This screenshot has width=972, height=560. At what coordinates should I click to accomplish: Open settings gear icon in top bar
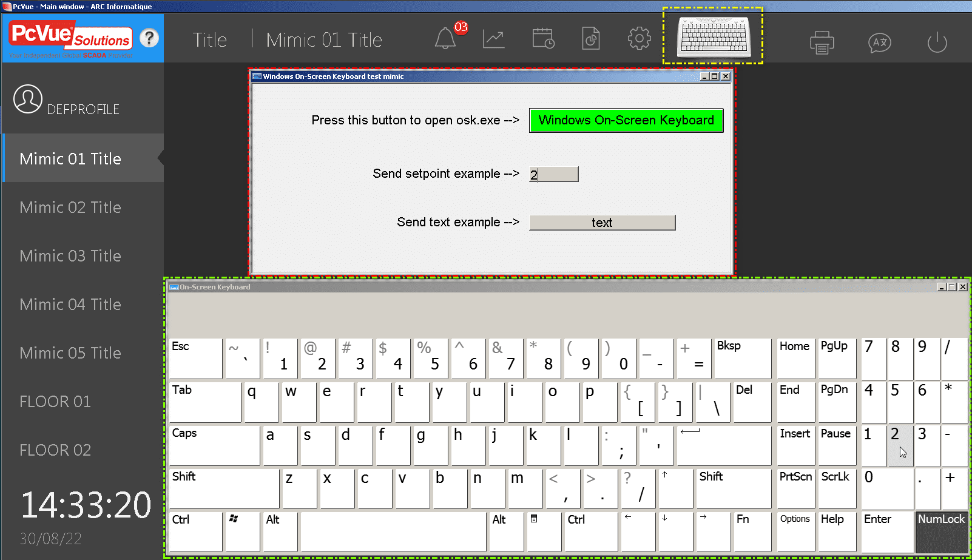tap(639, 39)
